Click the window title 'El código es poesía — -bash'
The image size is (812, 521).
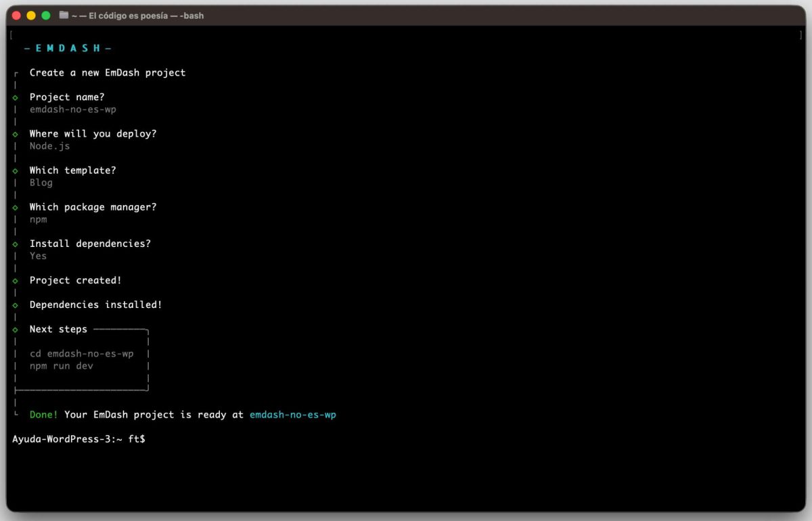coord(146,15)
